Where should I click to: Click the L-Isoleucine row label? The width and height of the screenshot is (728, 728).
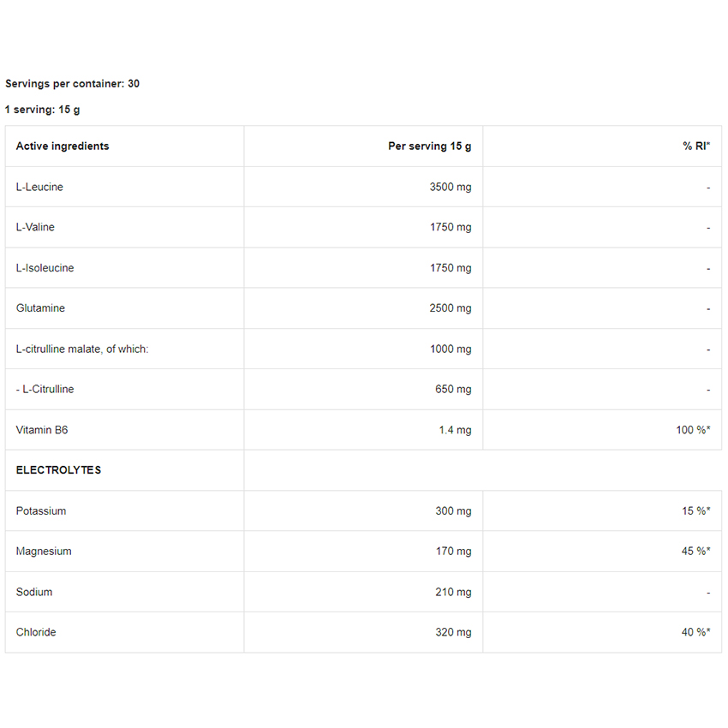[45, 268]
